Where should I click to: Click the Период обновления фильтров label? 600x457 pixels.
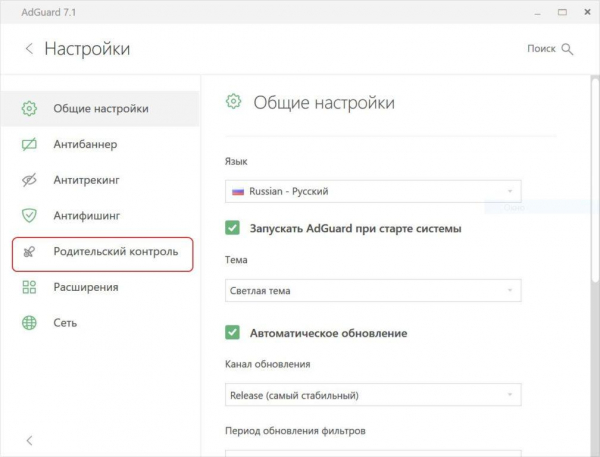(295, 431)
